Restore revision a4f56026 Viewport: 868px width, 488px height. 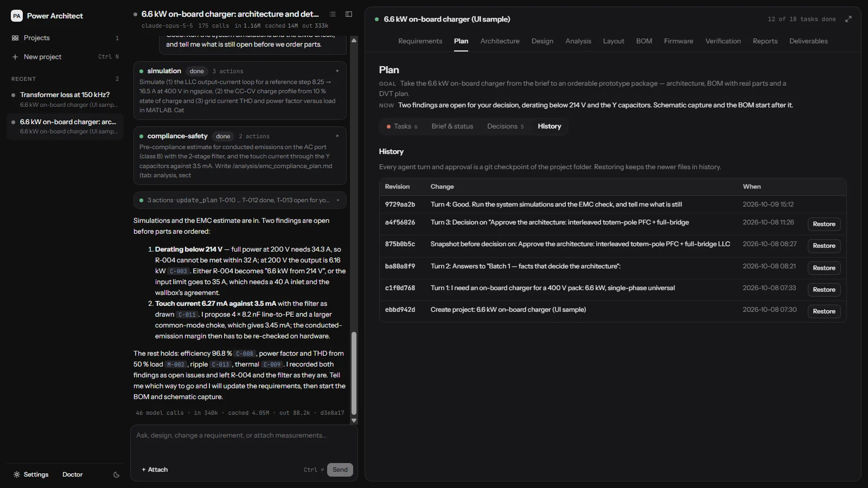(x=824, y=224)
